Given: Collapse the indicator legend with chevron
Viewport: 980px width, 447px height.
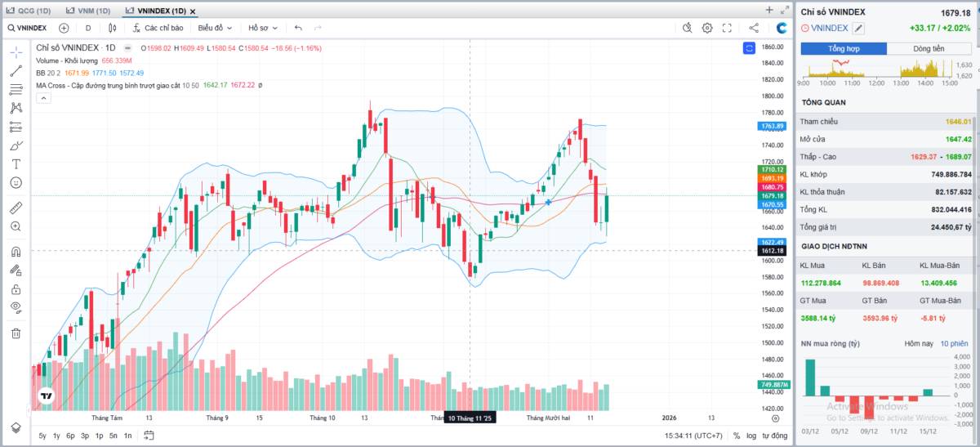Looking at the screenshot, I should pos(43,98).
